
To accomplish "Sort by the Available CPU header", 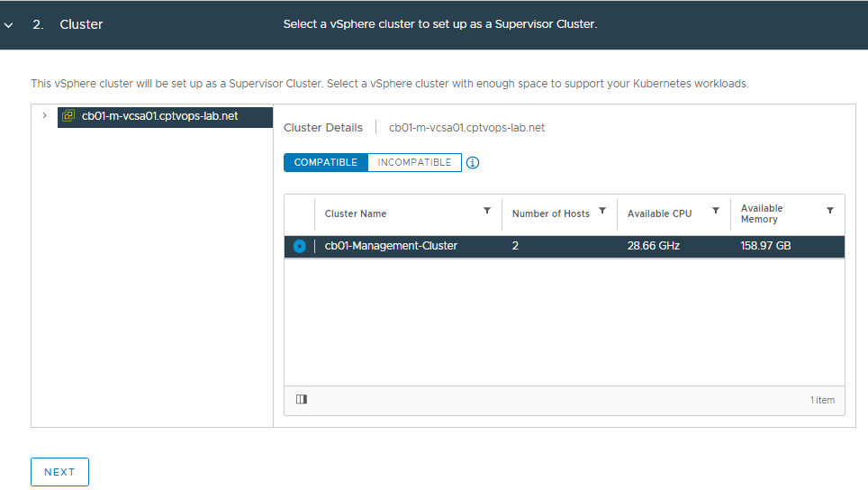I will 659,213.
